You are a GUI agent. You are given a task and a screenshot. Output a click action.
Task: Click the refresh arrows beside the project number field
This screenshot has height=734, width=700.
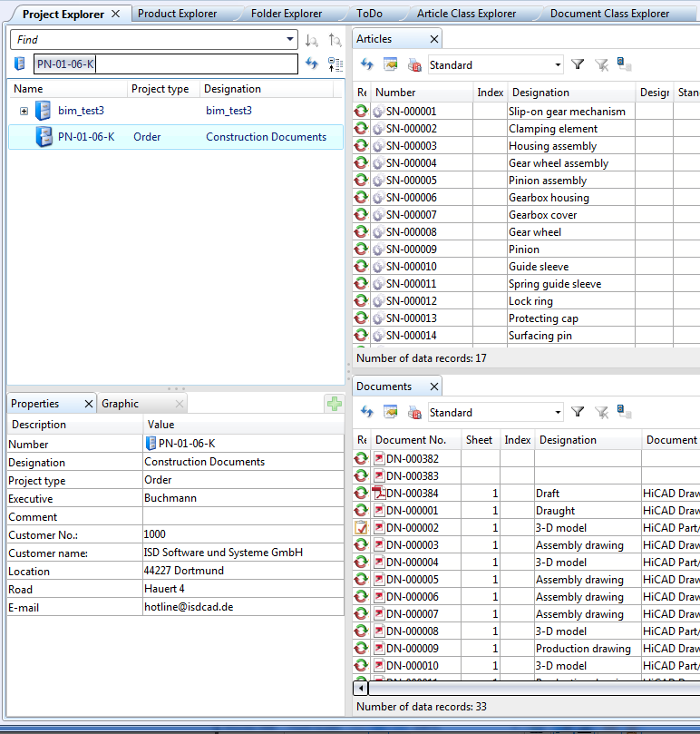pyautogui.click(x=312, y=64)
